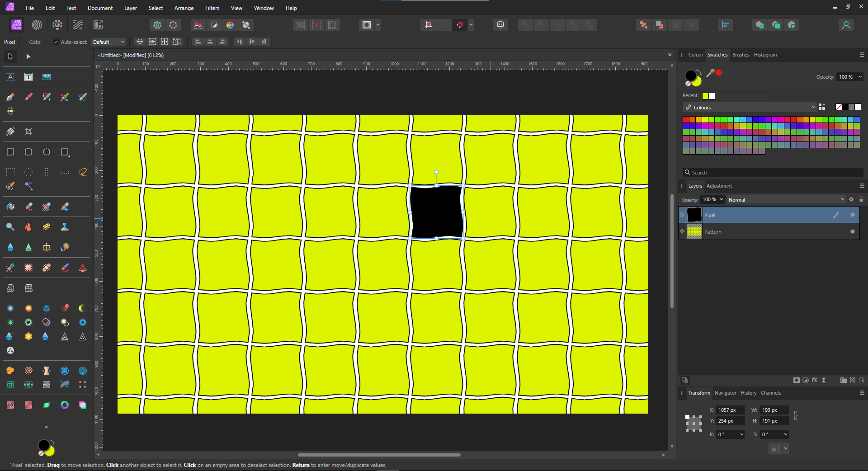Switch to the Adjustment tab
Viewport: 868px width, 471px height.
(x=719, y=186)
